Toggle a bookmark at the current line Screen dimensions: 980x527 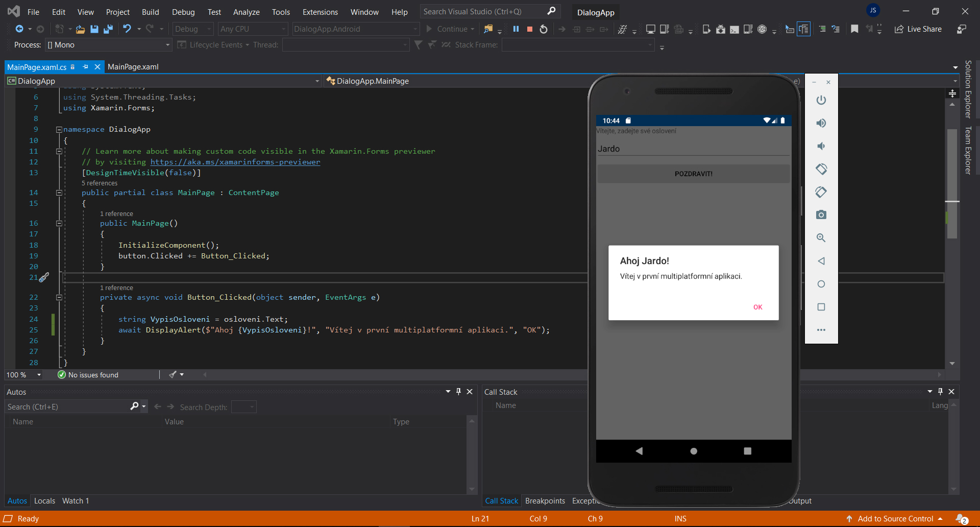(855, 29)
